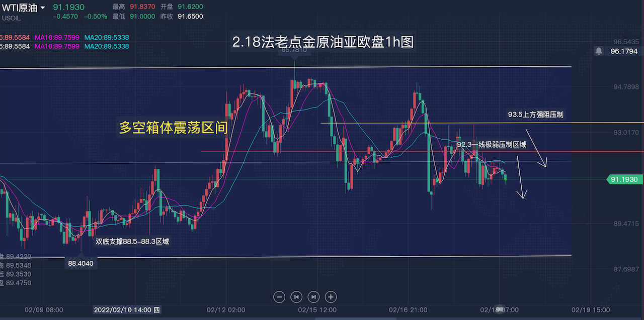
Task: Click the large 91.1930 quote in header
Action: click(68, 8)
